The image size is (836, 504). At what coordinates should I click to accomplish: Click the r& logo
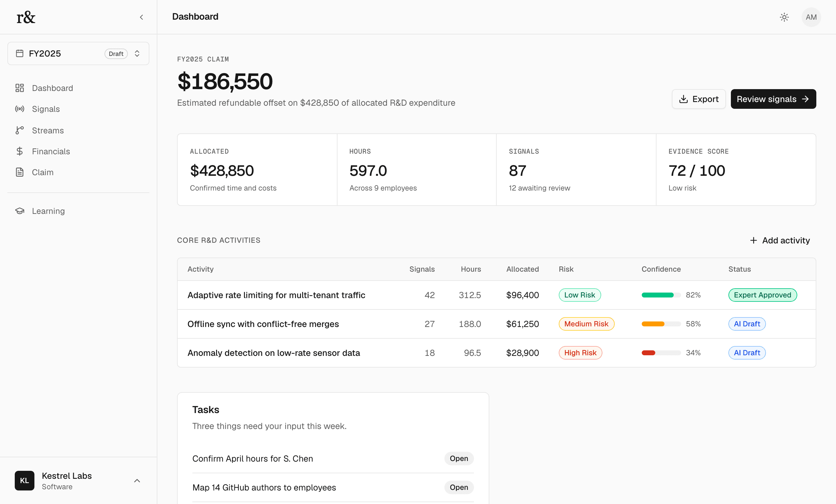(26, 17)
